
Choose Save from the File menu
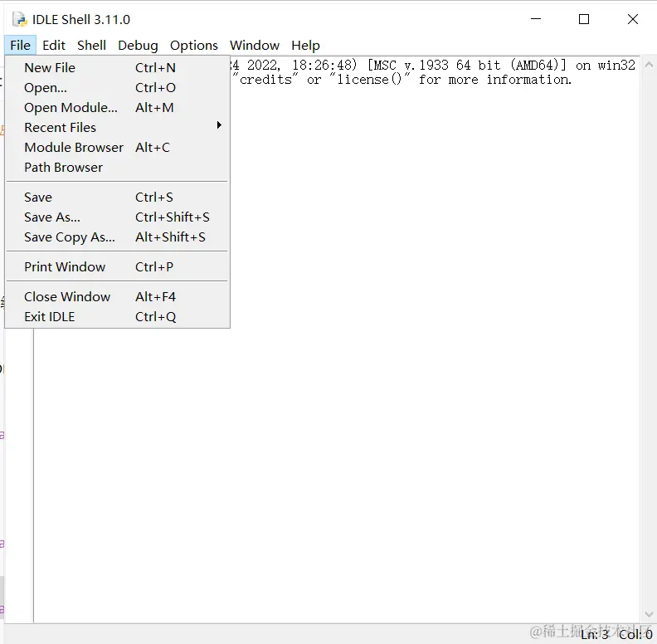(x=117, y=197)
